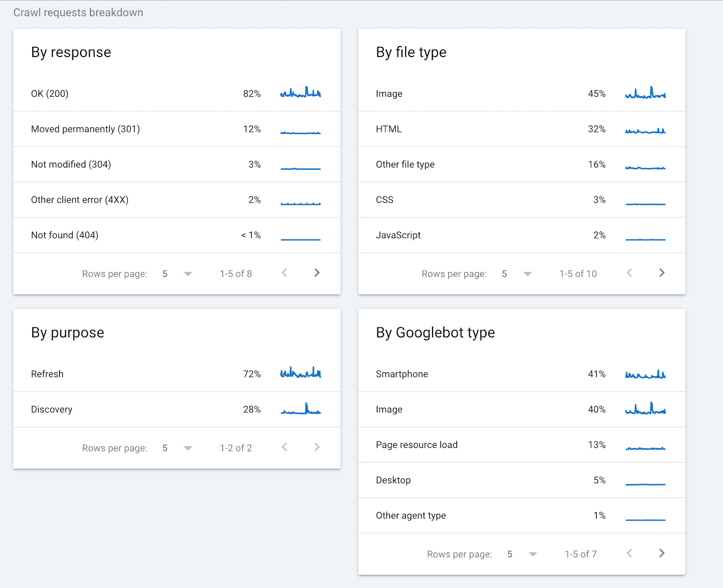Go to next page in By file type card
Screen dimensions: 723x588
click(662, 273)
